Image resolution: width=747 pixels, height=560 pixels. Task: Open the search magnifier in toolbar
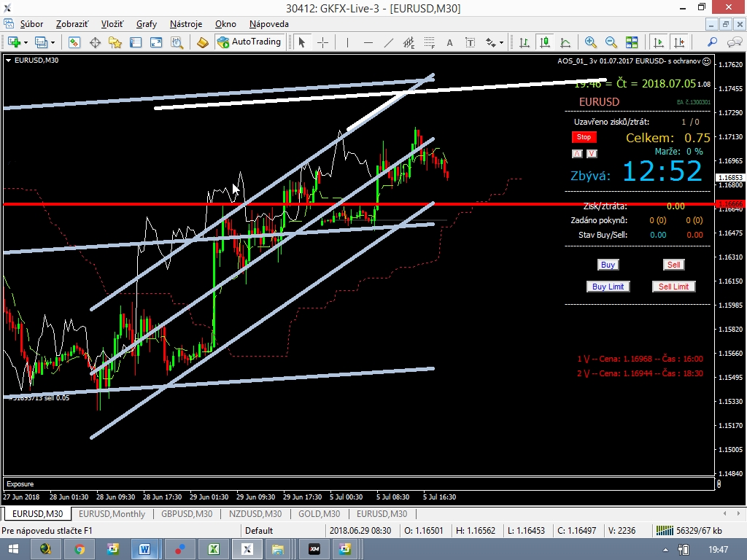coord(713,42)
